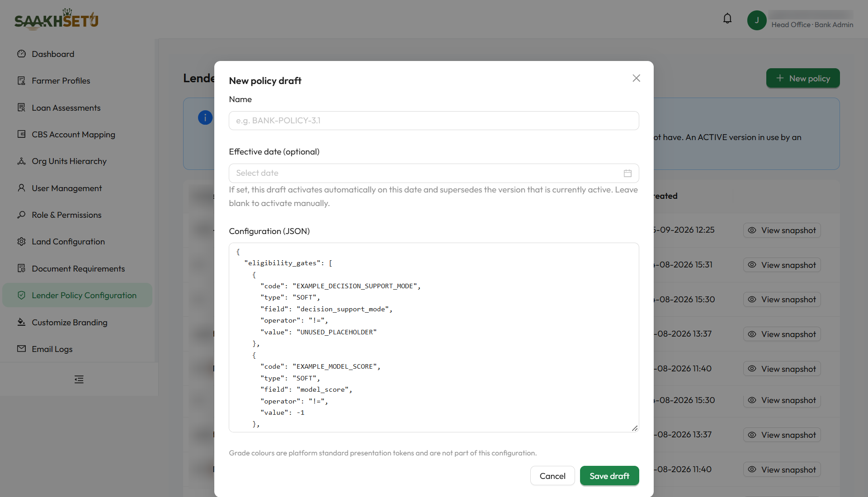This screenshot has height=497, width=868.
Task: Click the Lender Policy Configuration shield icon
Action: point(21,295)
